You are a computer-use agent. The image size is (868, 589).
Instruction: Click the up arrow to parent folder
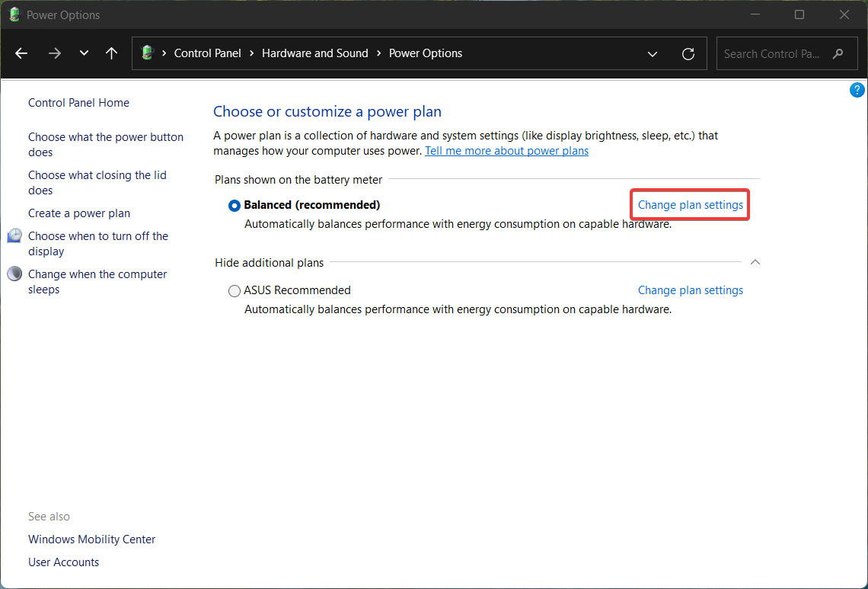[111, 53]
